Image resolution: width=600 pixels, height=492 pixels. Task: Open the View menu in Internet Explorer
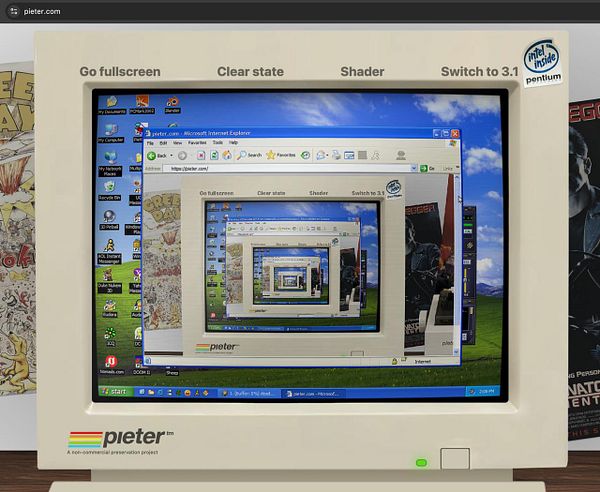(177, 143)
